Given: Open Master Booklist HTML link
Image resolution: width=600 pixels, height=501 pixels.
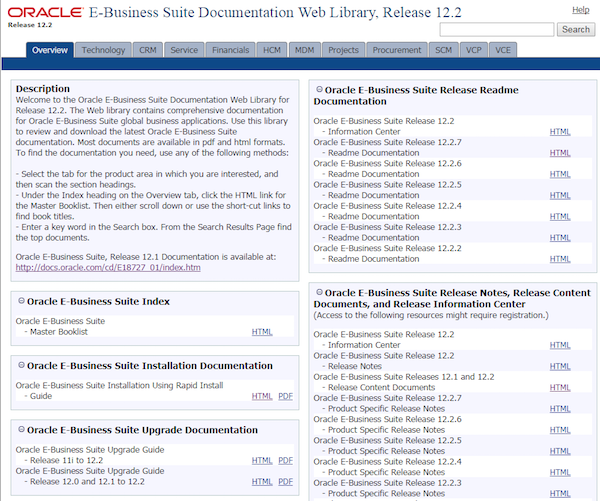Looking at the screenshot, I should pos(262,332).
